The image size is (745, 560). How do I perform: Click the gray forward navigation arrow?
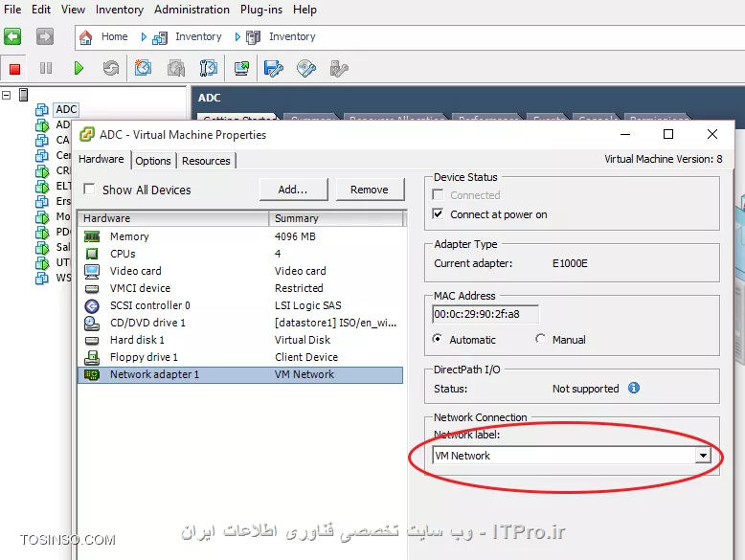[x=45, y=36]
